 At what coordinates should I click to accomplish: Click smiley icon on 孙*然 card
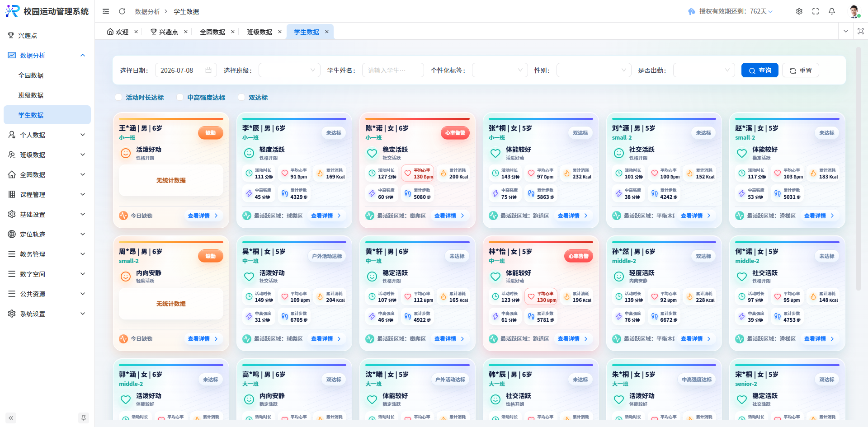pyautogui.click(x=619, y=277)
